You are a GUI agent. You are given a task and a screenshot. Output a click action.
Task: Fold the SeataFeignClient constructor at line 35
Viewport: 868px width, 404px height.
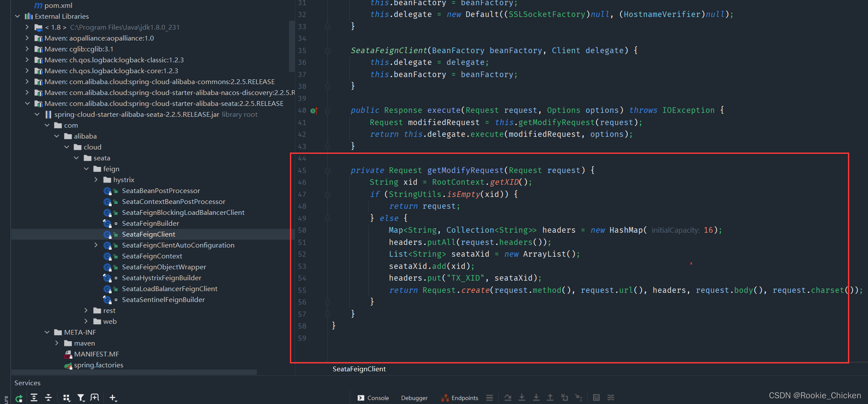(327, 51)
